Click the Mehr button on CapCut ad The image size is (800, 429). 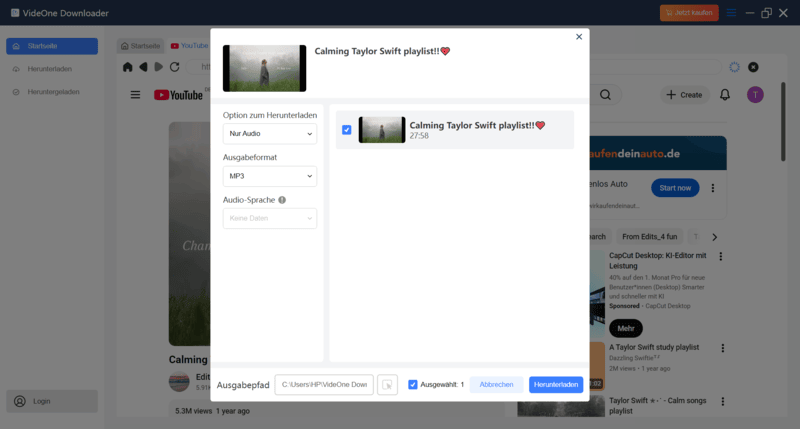coord(626,328)
